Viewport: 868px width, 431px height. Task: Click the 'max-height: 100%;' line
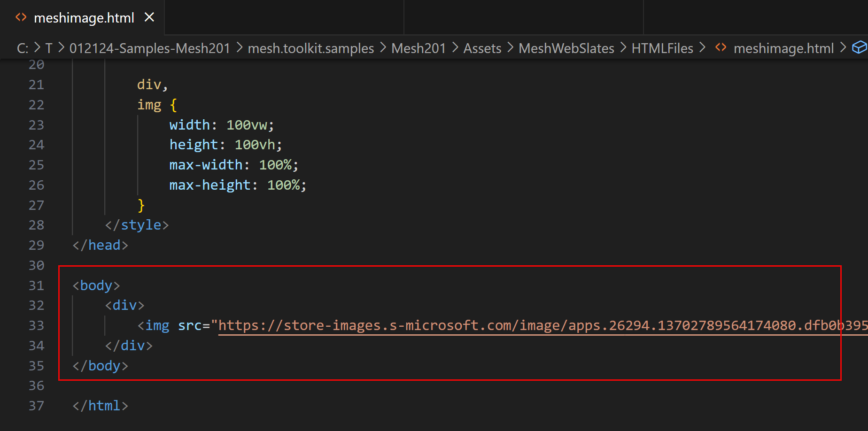(238, 185)
